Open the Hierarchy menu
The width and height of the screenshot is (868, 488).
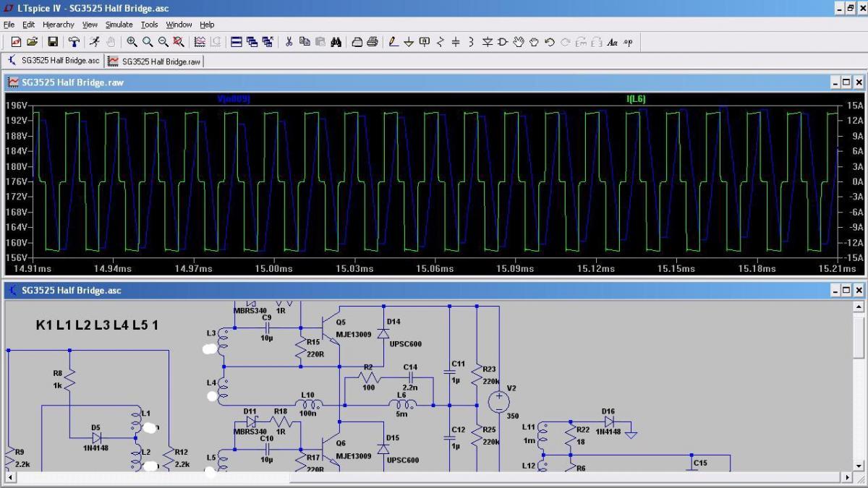tap(59, 25)
